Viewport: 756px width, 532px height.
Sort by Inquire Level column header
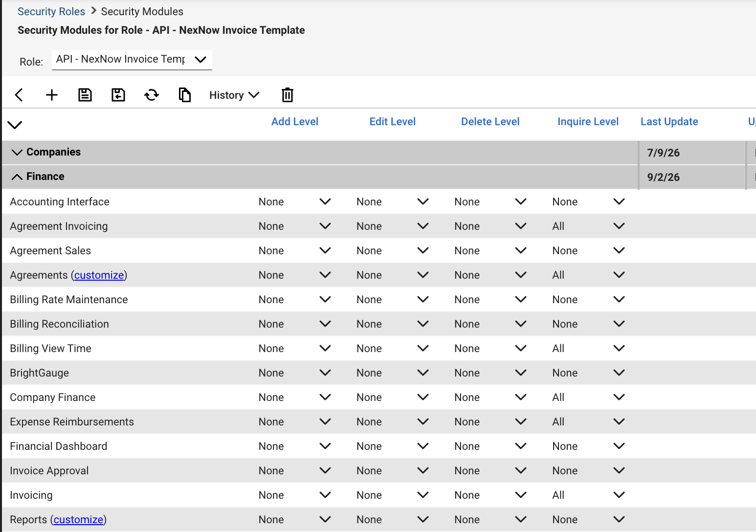[x=588, y=122]
